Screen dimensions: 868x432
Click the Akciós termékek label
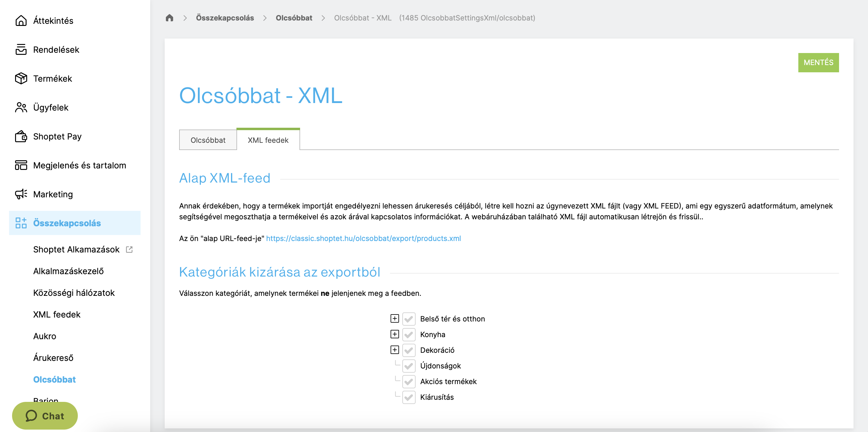[448, 381]
